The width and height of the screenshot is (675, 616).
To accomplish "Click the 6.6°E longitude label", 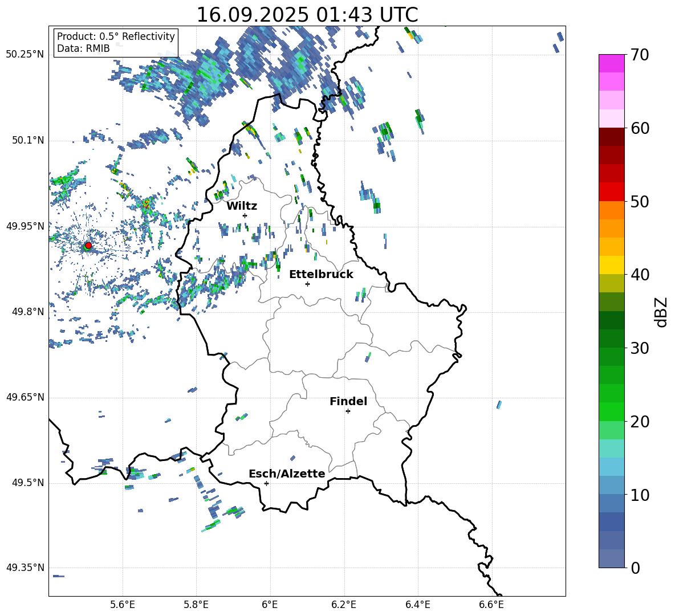I will pos(491,605).
